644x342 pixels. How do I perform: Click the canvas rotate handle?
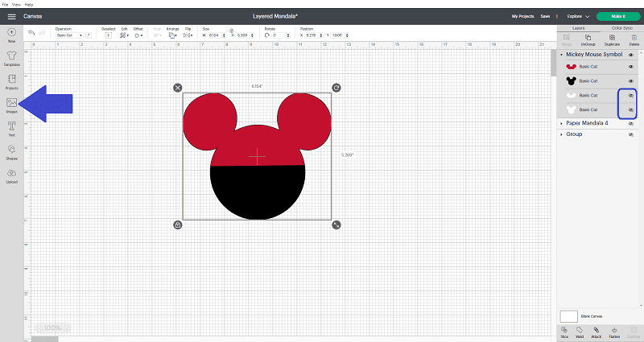click(x=336, y=88)
